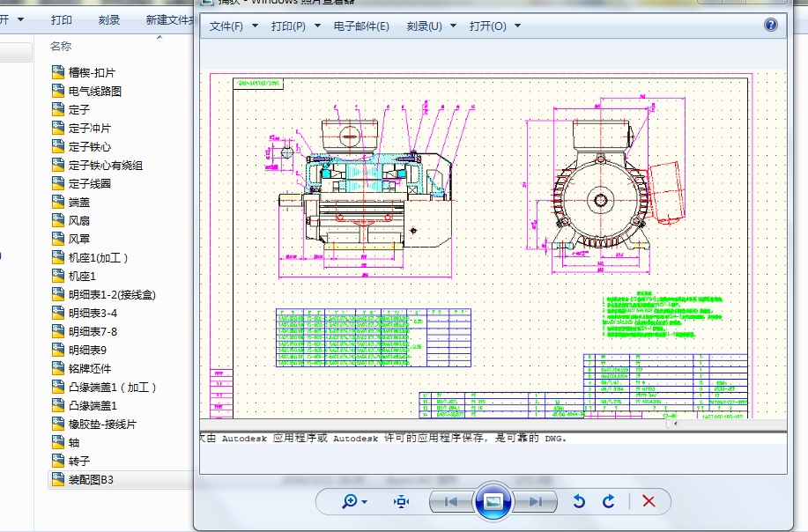The width and height of the screenshot is (808, 532).
Task: Select the 装配图B3 file in list
Action: (92, 479)
